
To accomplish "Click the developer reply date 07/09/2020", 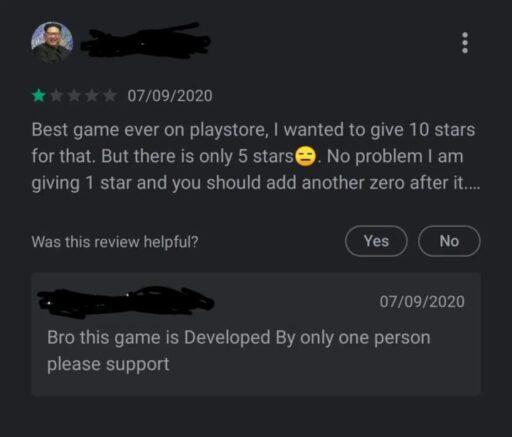I will (x=422, y=302).
